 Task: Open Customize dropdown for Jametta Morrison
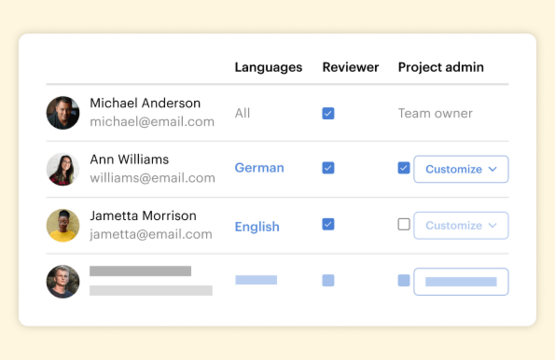[x=461, y=225]
